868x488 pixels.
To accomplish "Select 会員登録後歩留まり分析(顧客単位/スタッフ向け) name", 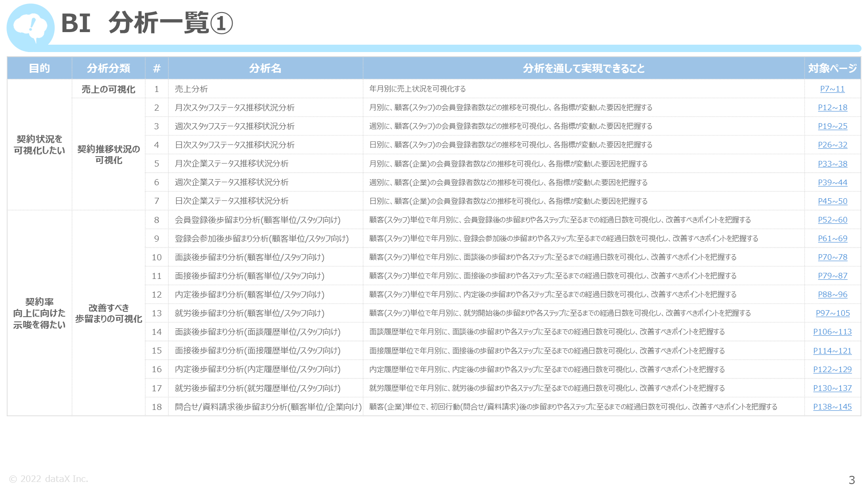I will point(258,220).
